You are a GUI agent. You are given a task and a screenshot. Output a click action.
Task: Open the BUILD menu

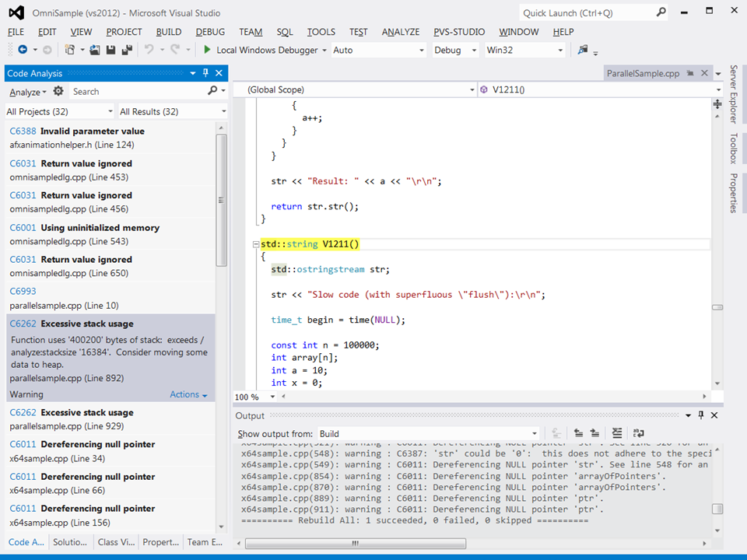click(169, 32)
